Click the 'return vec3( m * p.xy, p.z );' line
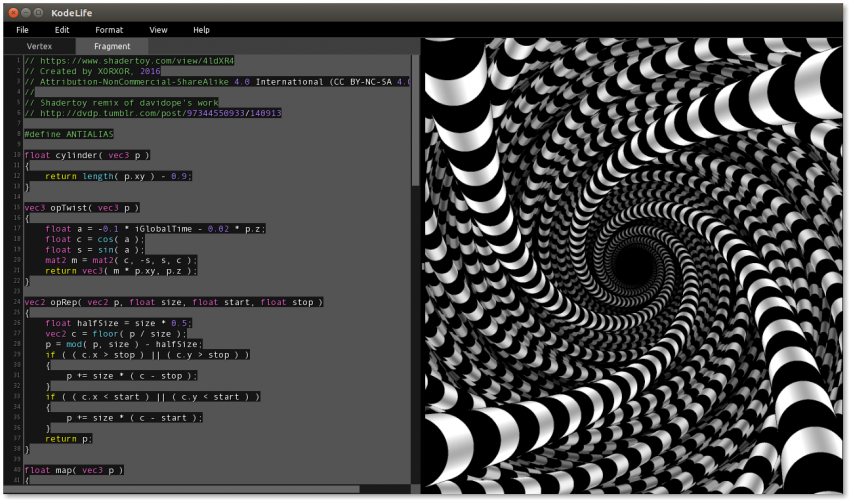 [x=121, y=271]
